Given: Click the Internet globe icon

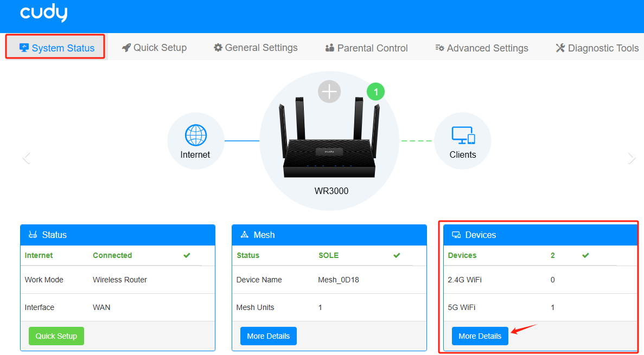Looking at the screenshot, I should [196, 135].
